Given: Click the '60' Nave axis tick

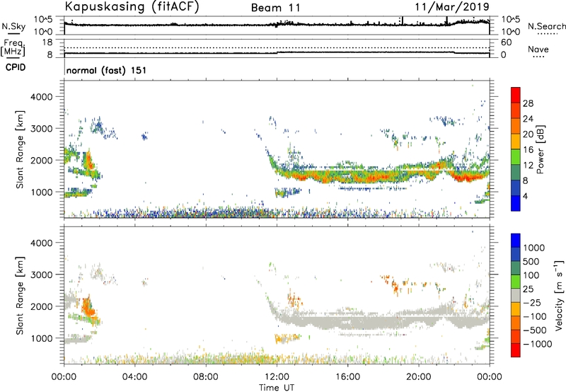Looking at the screenshot, I should coord(506,42).
